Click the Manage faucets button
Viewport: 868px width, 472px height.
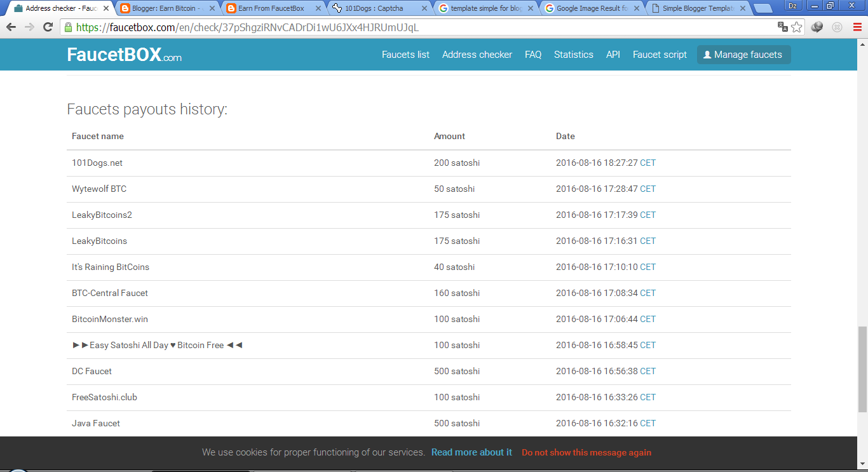tap(744, 55)
